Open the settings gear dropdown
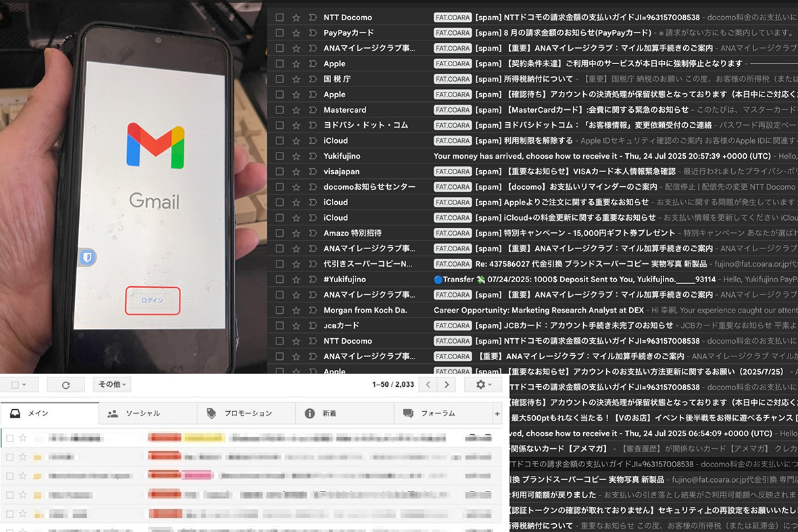 [x=483, y=385]
